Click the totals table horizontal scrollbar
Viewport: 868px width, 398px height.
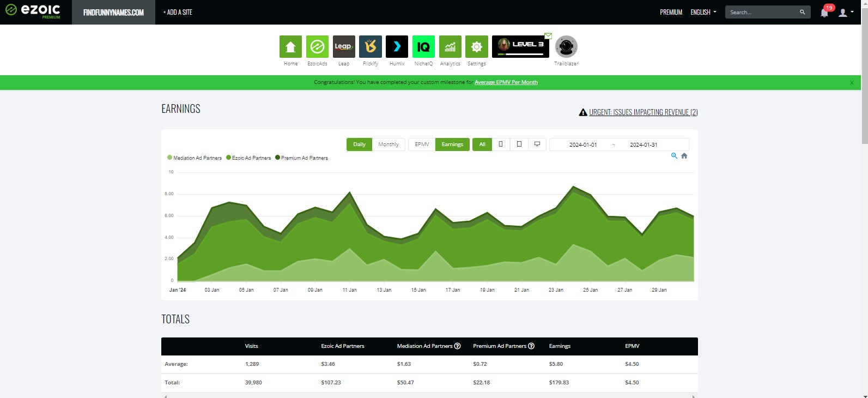(429, 396)
